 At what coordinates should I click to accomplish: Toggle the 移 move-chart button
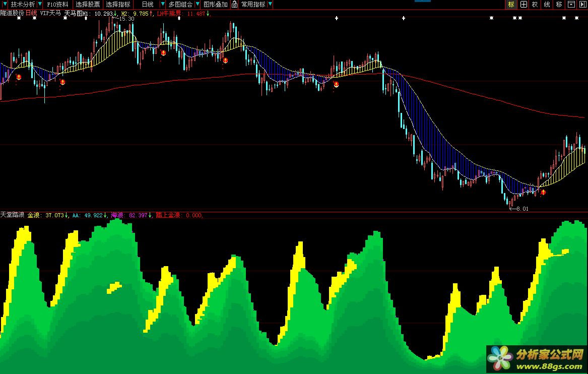[559, 5]
